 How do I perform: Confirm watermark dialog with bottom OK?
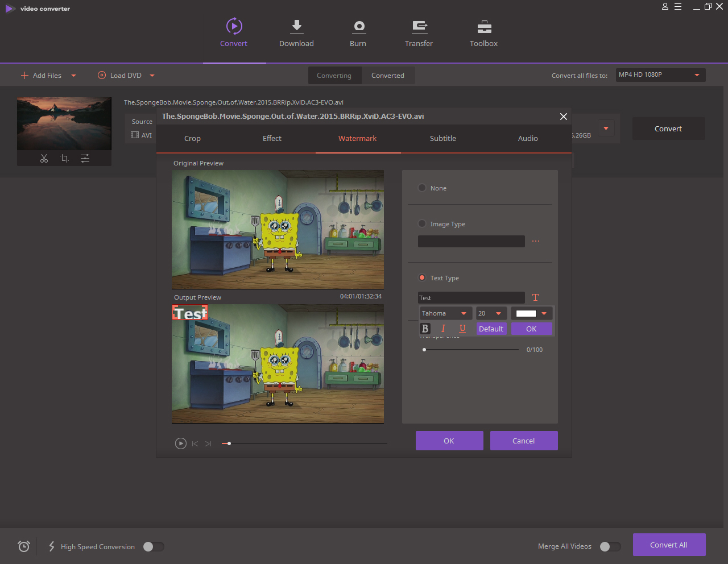click(449, 441)
